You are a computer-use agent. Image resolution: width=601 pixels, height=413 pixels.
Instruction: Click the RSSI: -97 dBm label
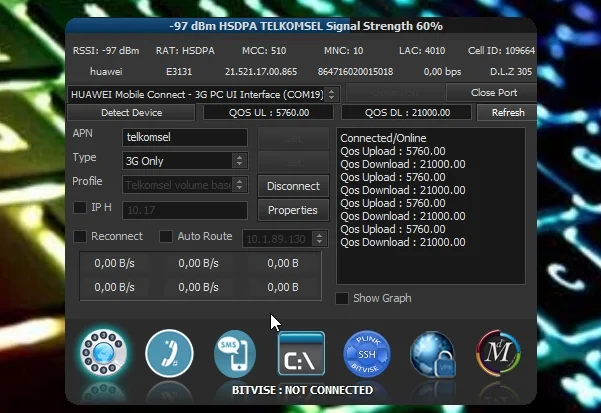coord(106,51)
